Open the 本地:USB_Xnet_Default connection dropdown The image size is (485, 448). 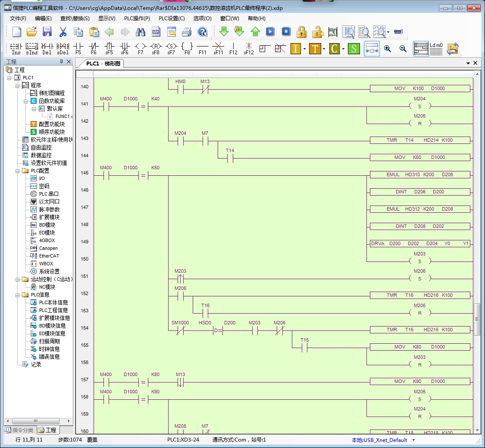point(413,440)
